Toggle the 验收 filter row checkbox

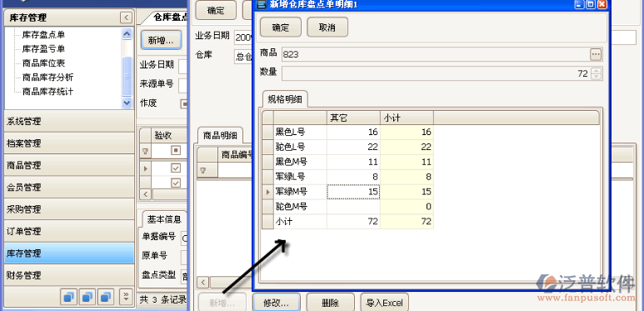click(176, 150)
